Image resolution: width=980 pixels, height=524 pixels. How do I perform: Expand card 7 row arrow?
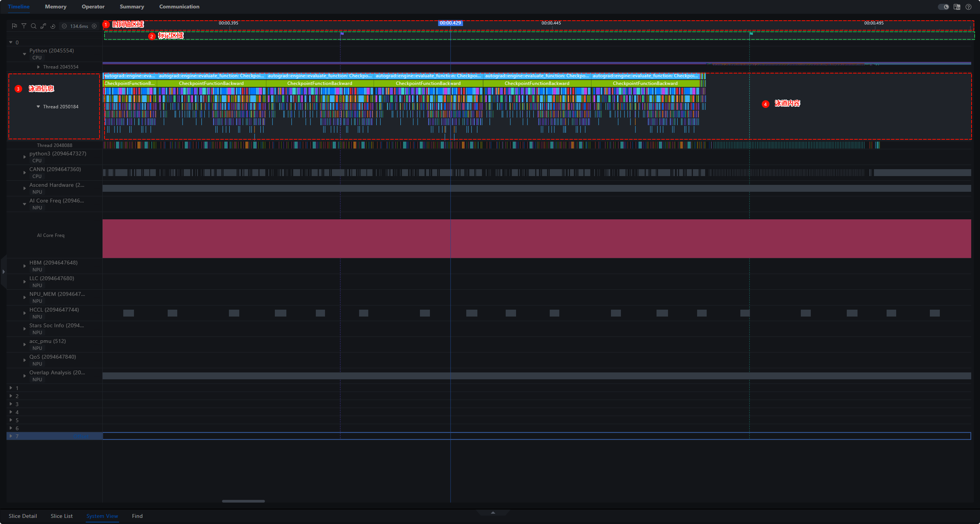(x=11, y=436)
